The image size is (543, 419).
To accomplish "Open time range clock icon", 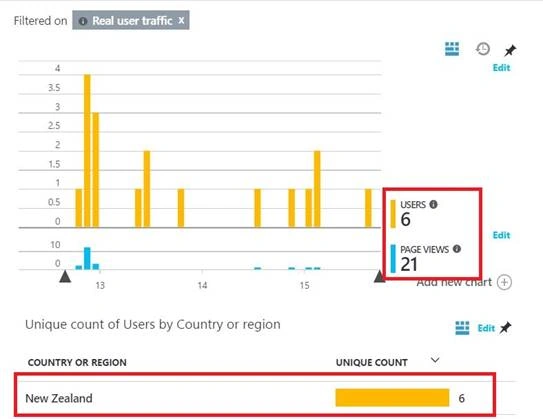I will pos(483,49).
